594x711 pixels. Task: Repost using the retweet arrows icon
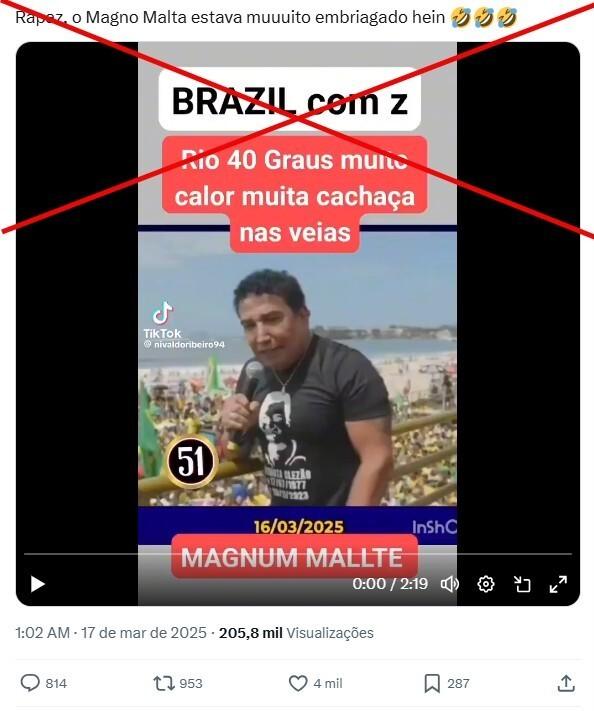click(164, 683)
